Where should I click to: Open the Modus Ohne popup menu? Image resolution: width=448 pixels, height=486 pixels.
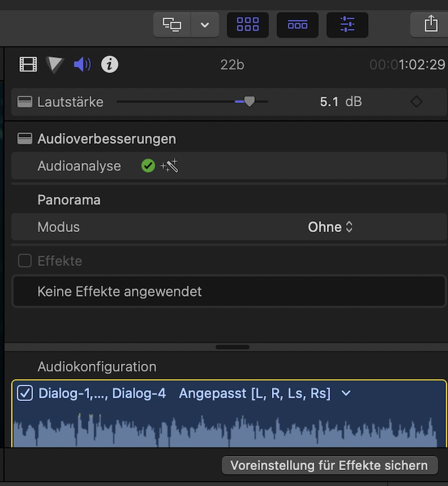[x=330, y=227]
